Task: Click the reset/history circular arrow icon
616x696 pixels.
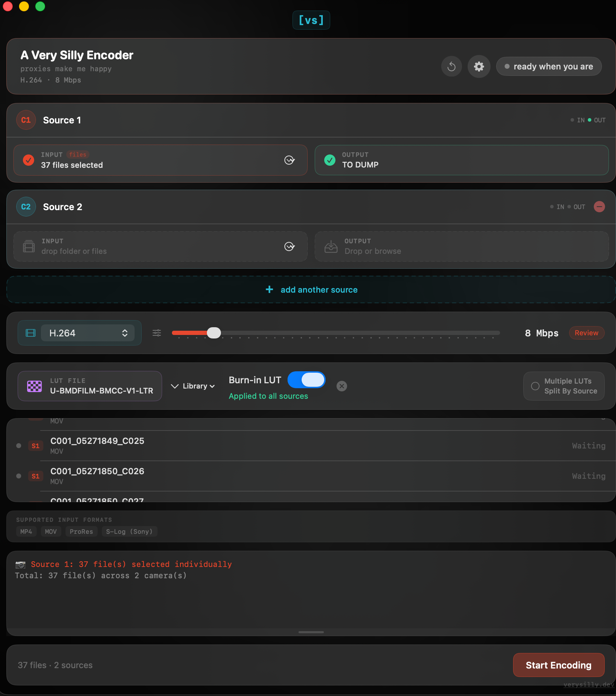Action: pyautogui.click(x=451, y=66)
